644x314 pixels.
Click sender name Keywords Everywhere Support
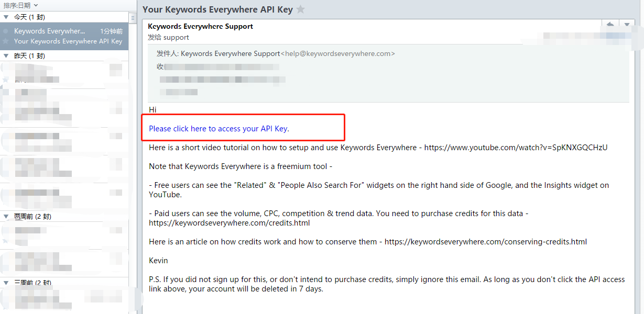(x=200, y=26)
